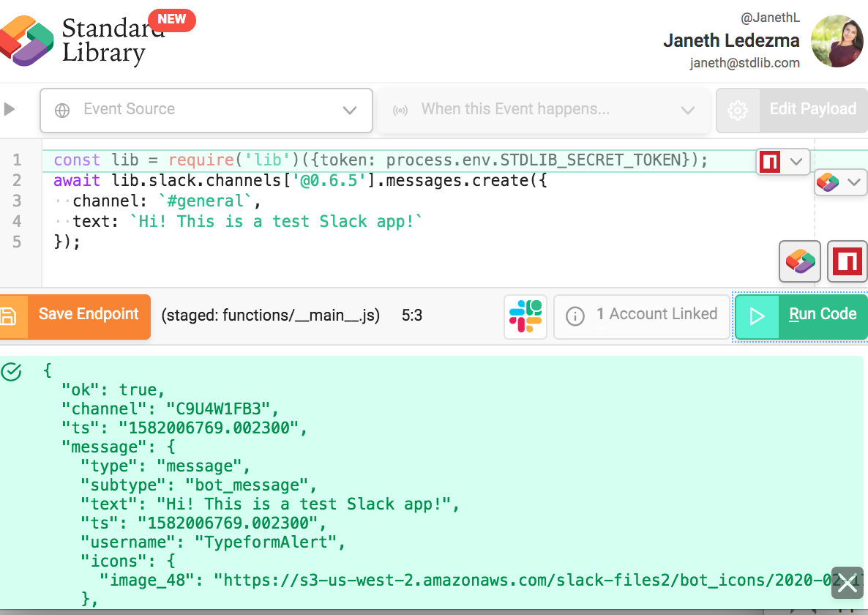Click '"ok": true' in the output
The width and height of the screenshot is (868, 615).
(113, 390)
